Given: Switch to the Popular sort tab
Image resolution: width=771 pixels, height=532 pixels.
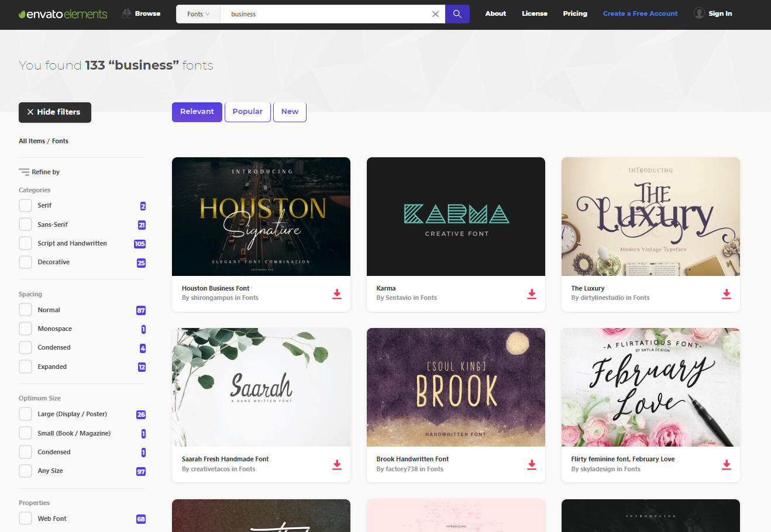Looking at the screenshot, I should (247, 112).
